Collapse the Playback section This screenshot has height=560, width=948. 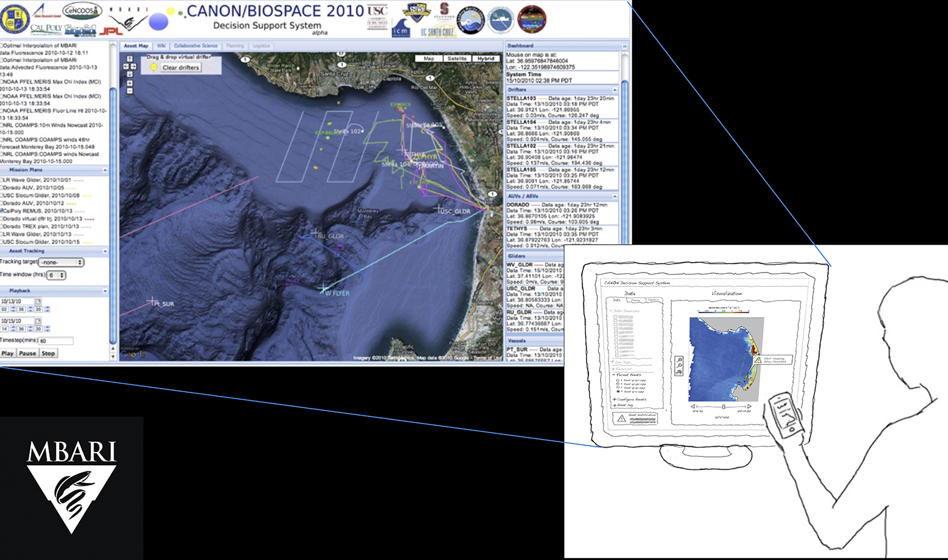point(105,291)
